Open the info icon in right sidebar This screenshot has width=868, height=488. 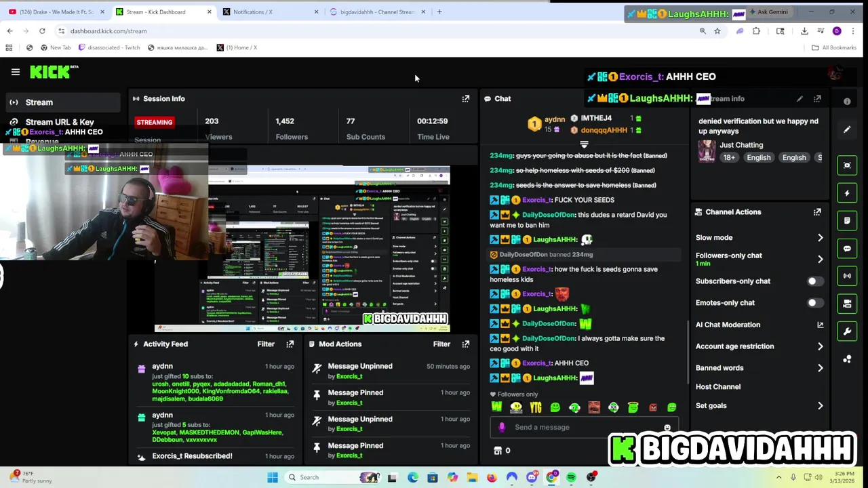tap(847, 101)
